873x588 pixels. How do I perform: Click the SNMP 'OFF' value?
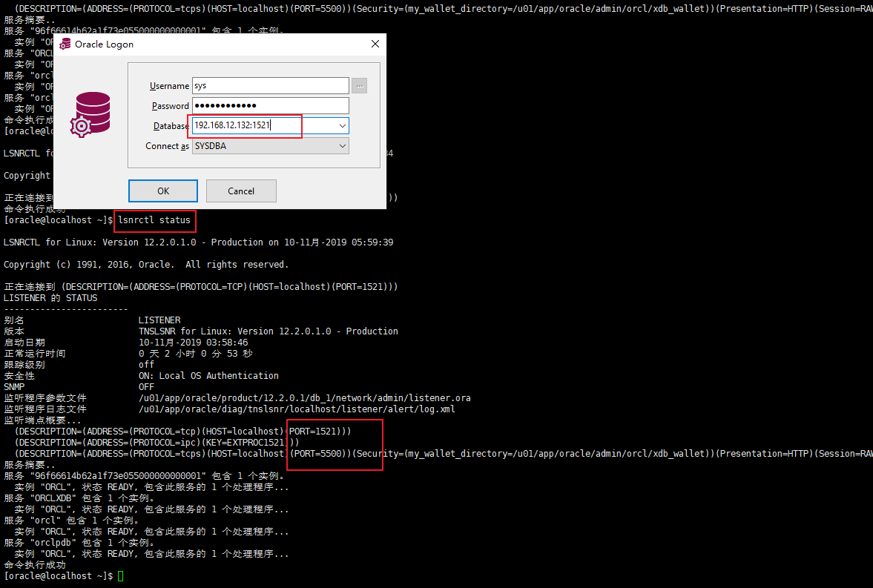click(x=146, y=387)
